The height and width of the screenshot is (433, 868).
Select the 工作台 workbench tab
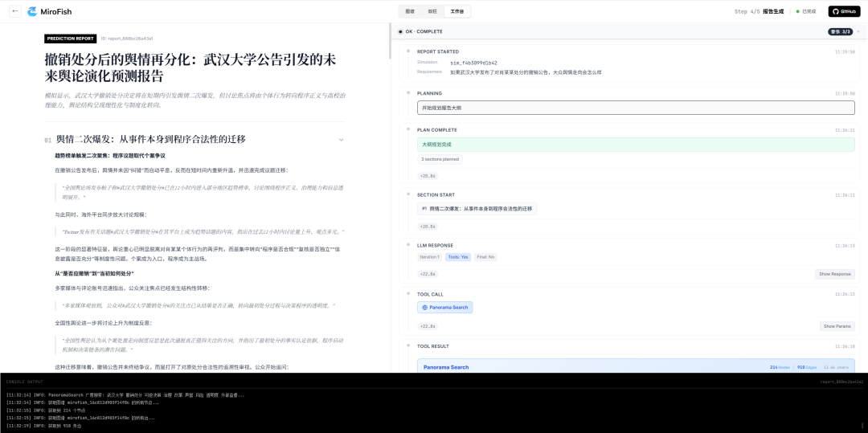point(457,11)
